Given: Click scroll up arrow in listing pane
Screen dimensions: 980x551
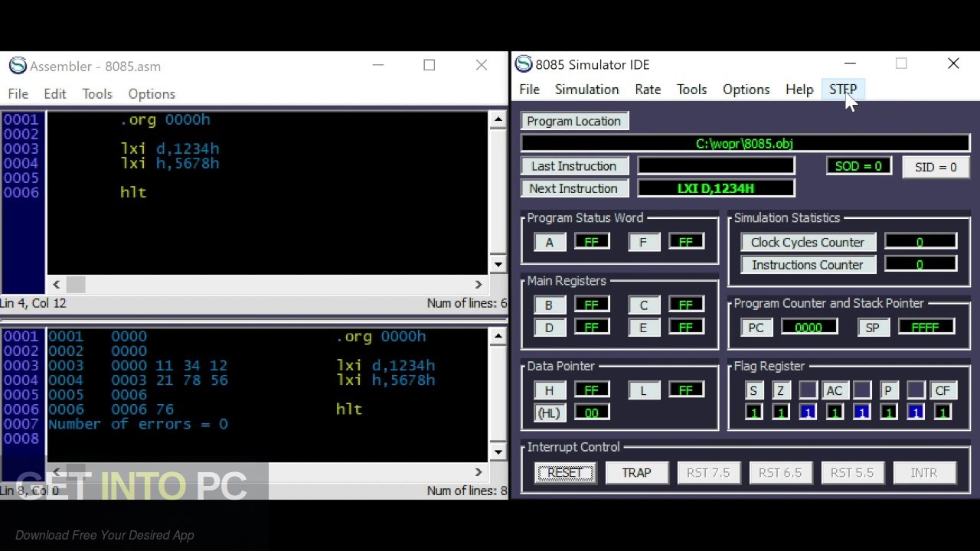Looking at the screenshot, I should tap(498, 336).
